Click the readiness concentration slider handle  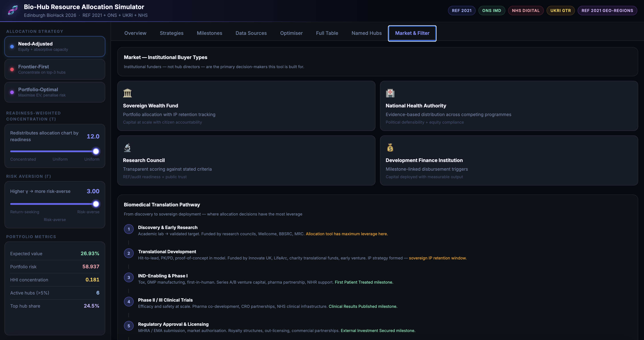[96, 151]
